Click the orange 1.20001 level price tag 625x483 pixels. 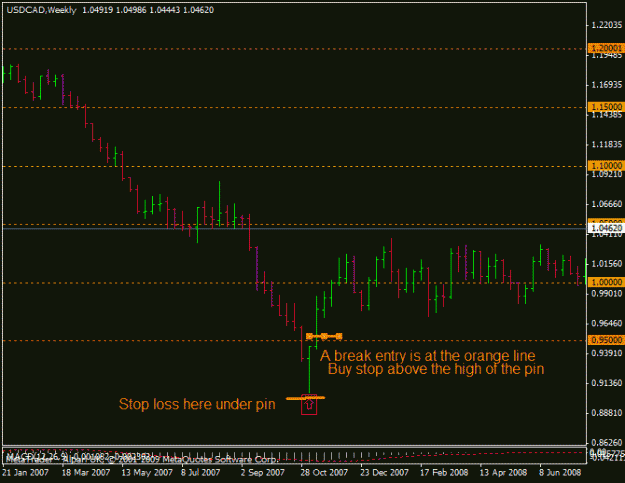tap(605, 48)
